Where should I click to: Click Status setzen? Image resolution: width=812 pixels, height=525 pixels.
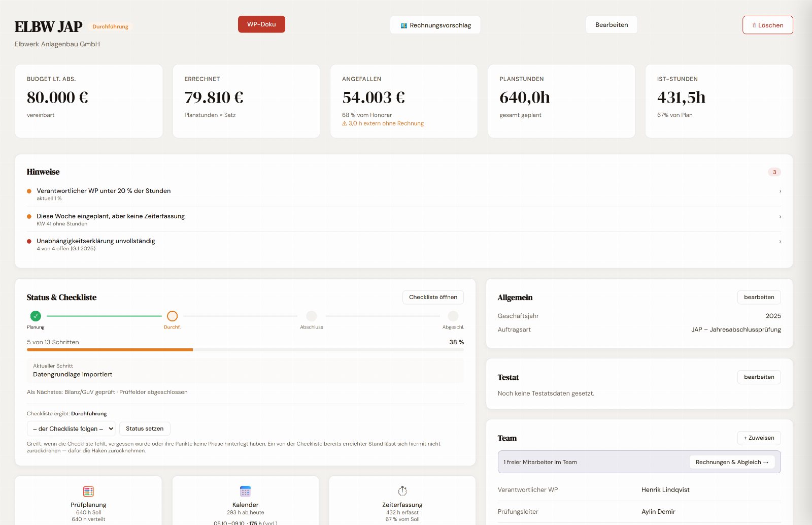tap(145, 429)
